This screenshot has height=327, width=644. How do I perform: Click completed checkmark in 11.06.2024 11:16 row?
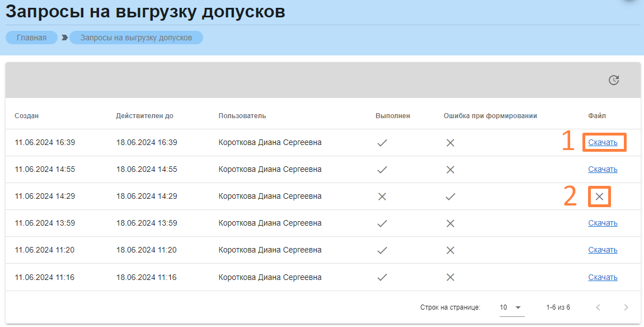coord(382,277)
